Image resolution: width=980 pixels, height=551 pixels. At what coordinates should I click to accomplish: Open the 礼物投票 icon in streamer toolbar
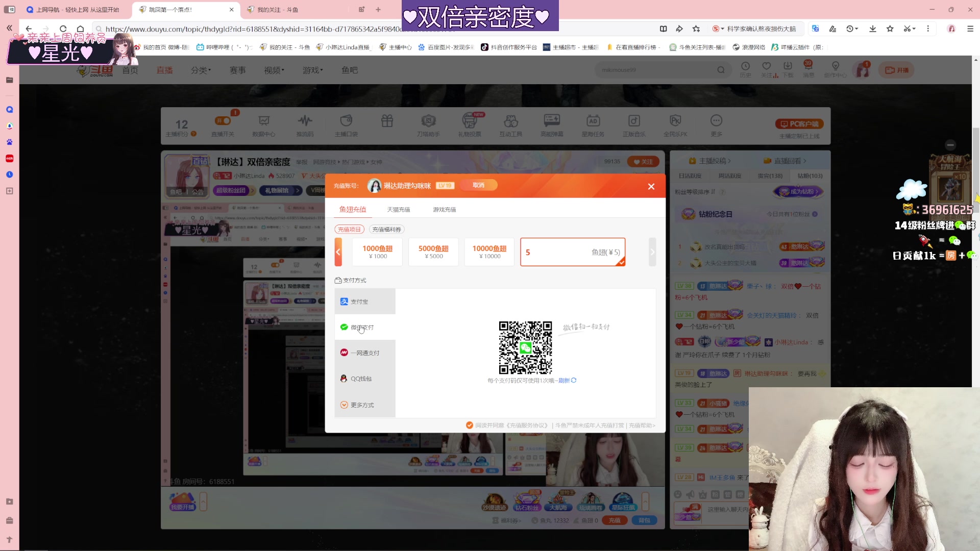coord(470,126)
